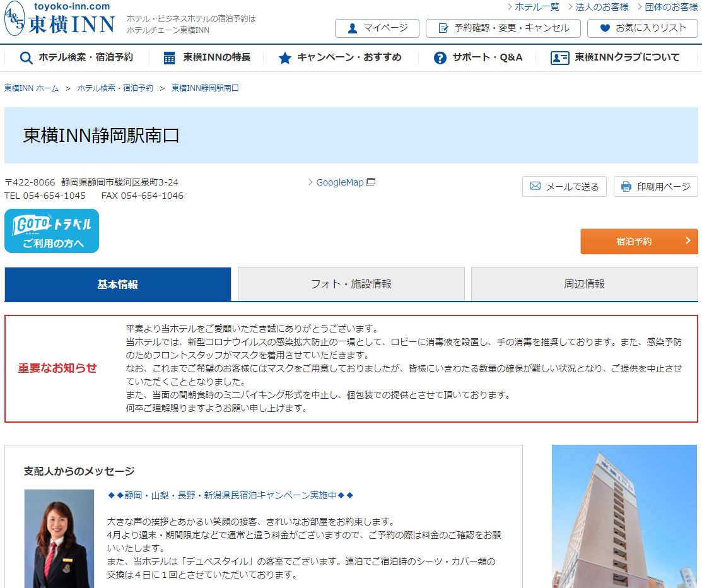Click the manager portrait photo

(59, 539)
